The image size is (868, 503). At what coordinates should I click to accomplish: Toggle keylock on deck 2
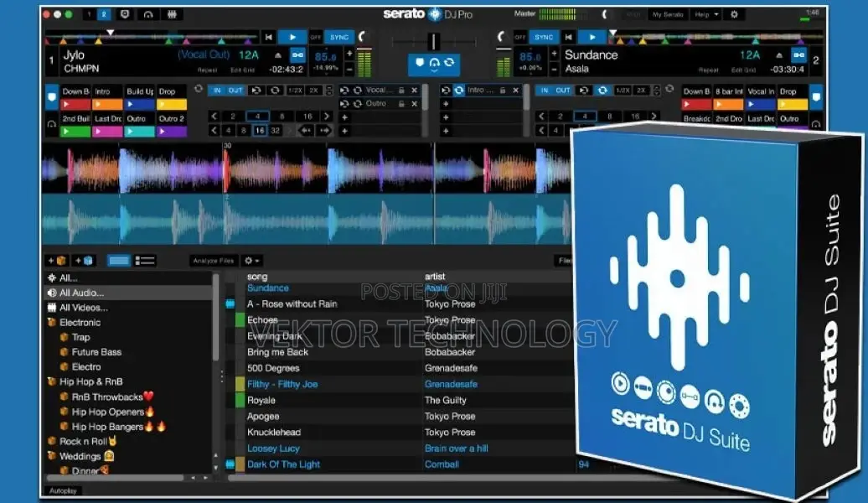coord(798,54)
